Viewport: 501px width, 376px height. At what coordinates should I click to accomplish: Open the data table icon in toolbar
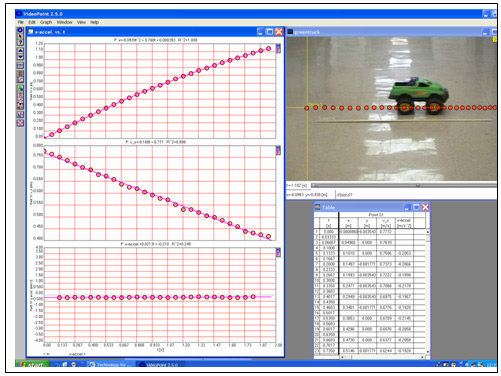pyautogui.click(x=20, y=65)
